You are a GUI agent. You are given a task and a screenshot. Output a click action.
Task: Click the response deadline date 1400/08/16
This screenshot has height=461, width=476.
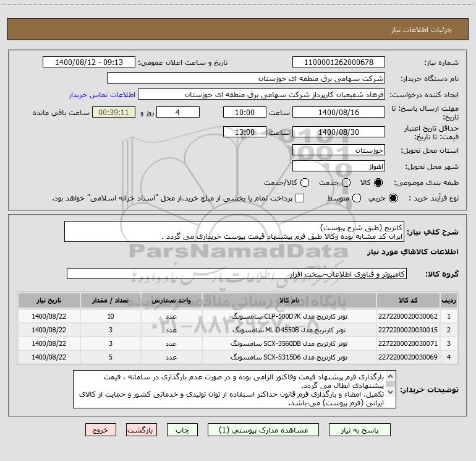[x=339, y=112]
